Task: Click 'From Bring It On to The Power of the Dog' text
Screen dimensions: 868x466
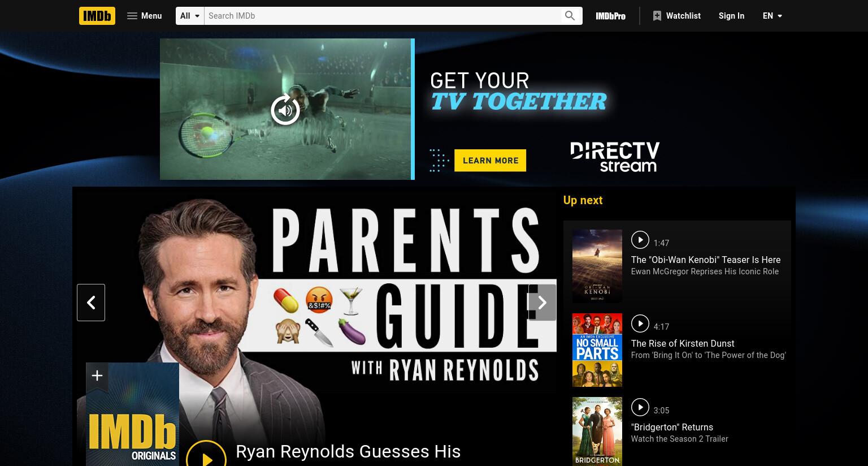Action: coord(709,355)
